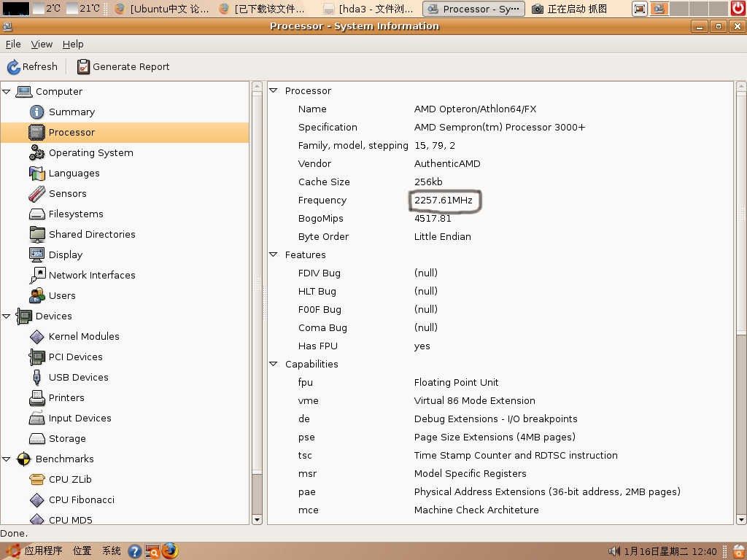Open the Filesystems drive icon
The width and height of the screenshot is (747, 560).
tap(36, 214)
